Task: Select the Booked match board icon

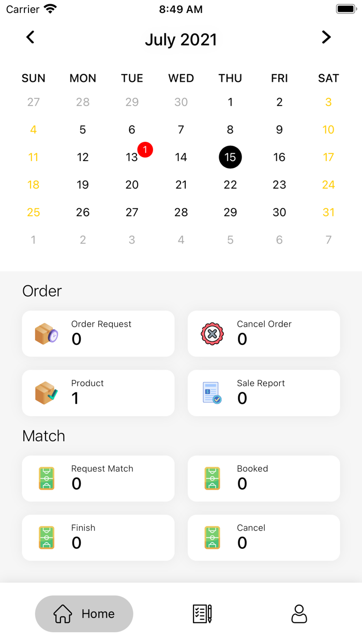Action: [x=211, y=478]
